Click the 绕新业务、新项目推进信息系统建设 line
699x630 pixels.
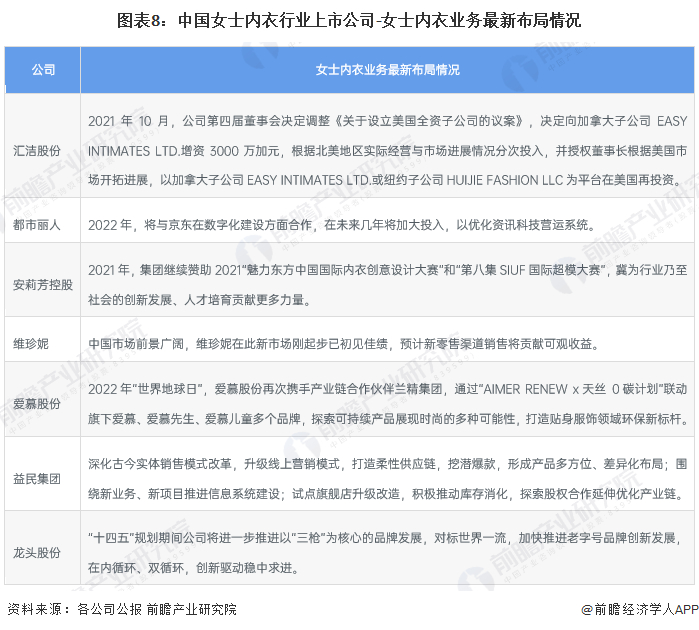coord(386,494)
